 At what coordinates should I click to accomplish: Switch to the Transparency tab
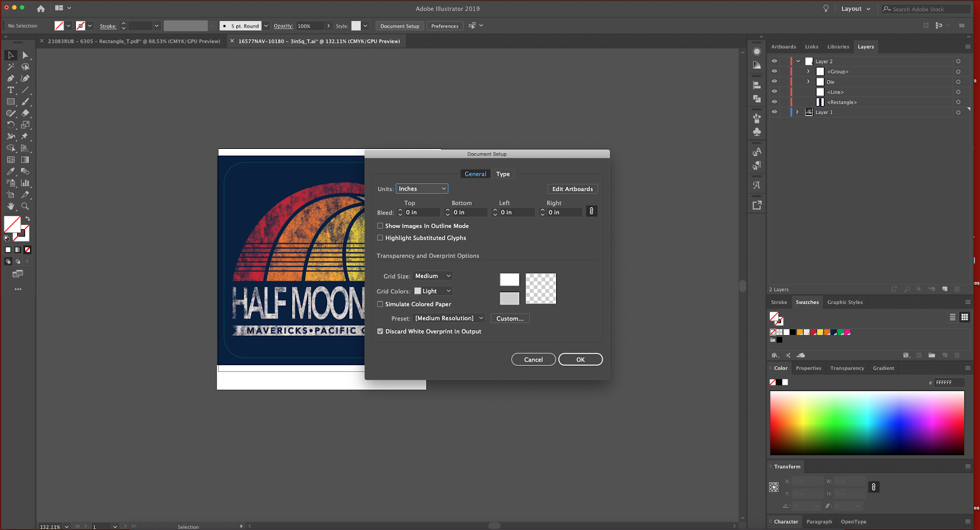[x=847, y=368]
